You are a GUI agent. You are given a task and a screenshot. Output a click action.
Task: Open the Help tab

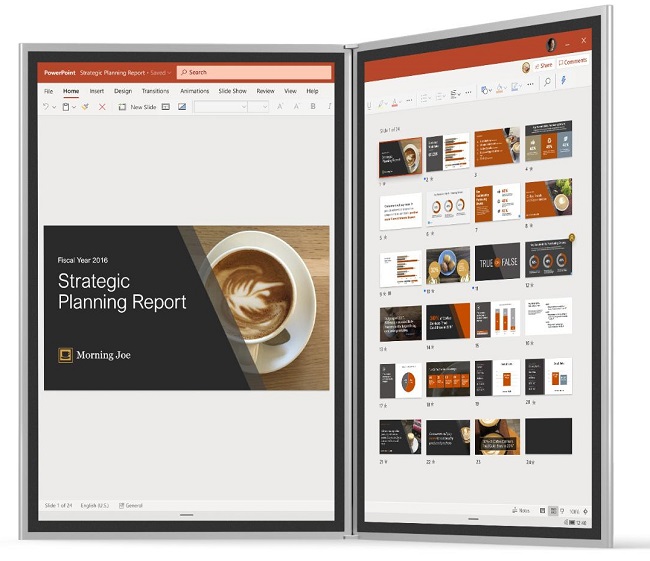click(312, 91)
